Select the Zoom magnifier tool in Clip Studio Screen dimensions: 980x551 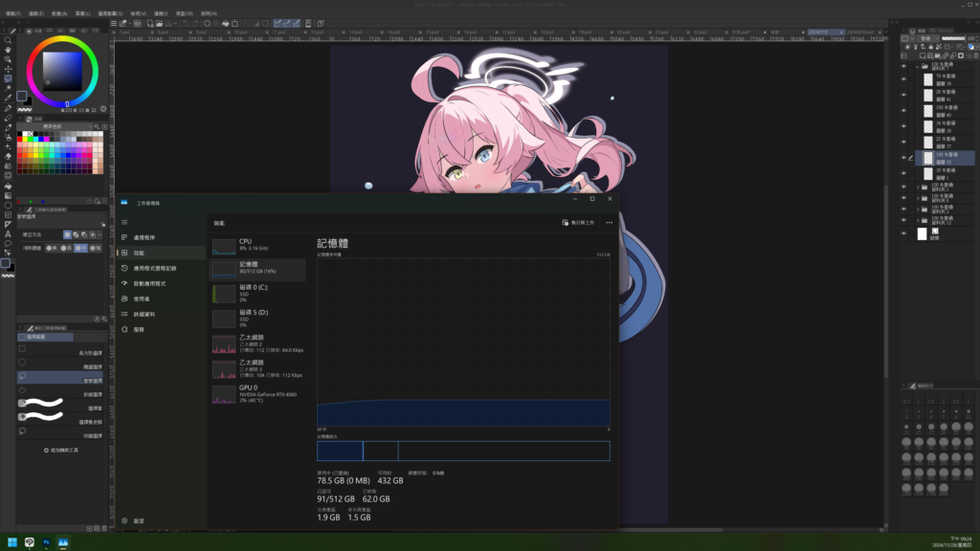(8, 40)
